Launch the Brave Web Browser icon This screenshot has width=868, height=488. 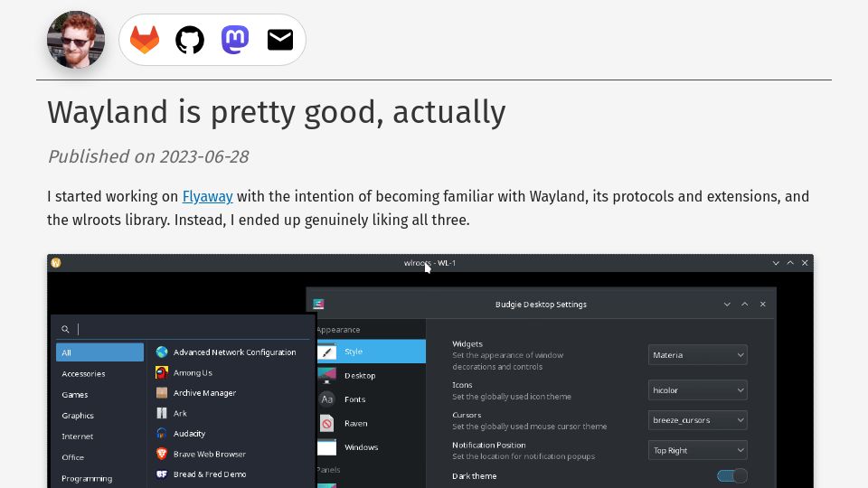click(x=162, y=454)
